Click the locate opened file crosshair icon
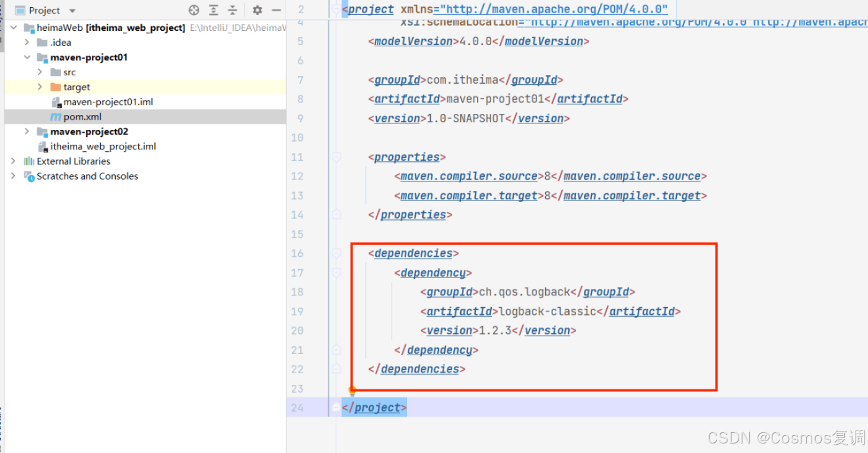This screenshot has width=868, height=453. click(194, 10)
